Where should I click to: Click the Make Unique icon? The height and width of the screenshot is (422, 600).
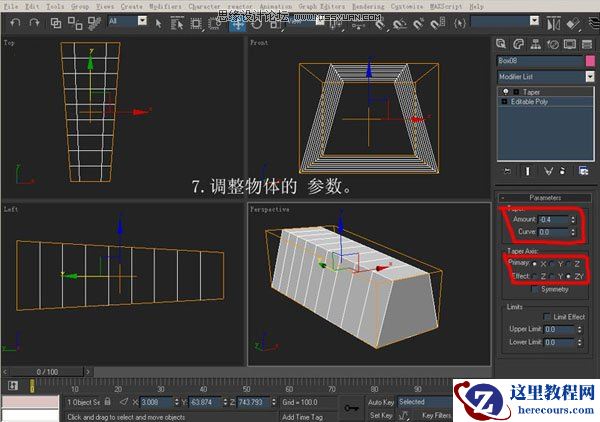pos(548,171)
